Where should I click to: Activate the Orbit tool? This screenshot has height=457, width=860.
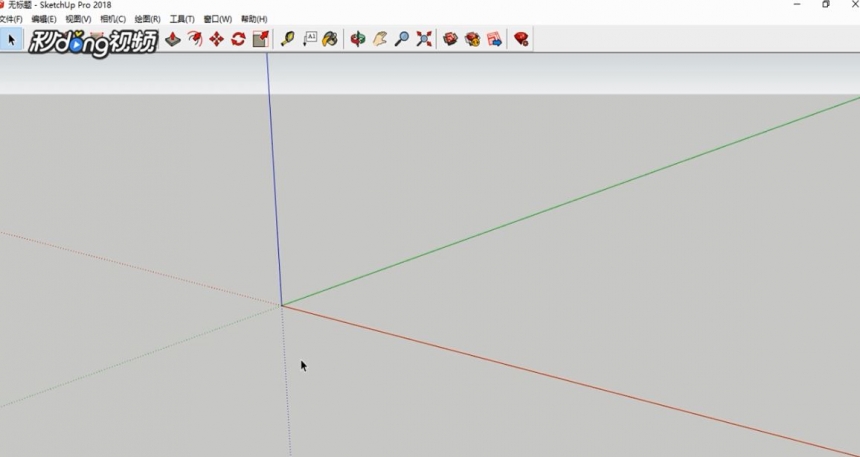(x=358, y=39)
